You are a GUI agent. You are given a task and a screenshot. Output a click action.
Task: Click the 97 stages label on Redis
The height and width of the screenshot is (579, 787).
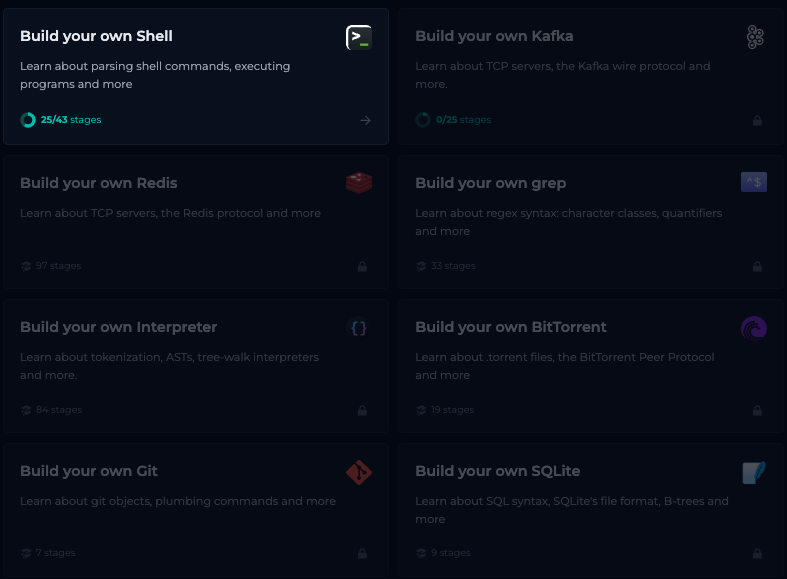(58, 266)
